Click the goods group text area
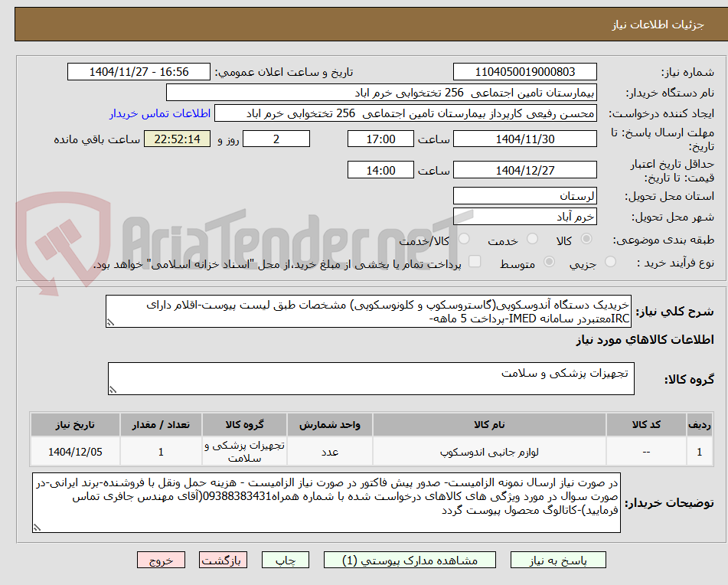Viewport: 728px width, 585px height. [x=371, y=379]
